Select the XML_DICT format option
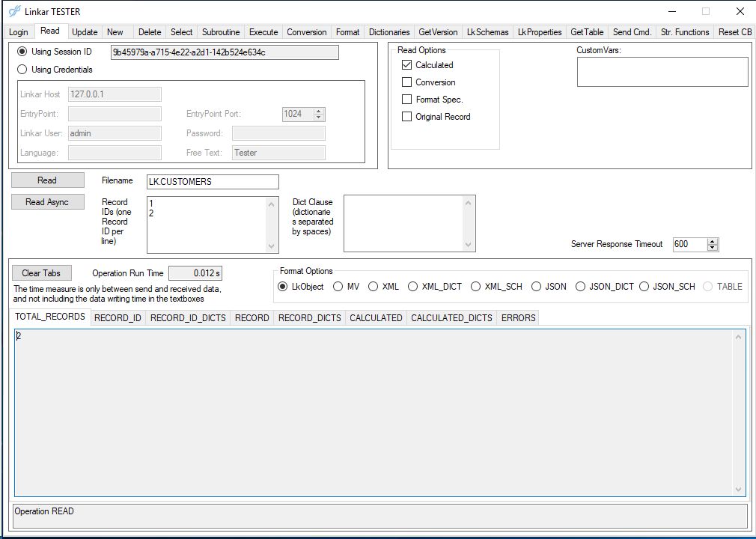Viewport: 756px width, 539px height. coord(412,287)
